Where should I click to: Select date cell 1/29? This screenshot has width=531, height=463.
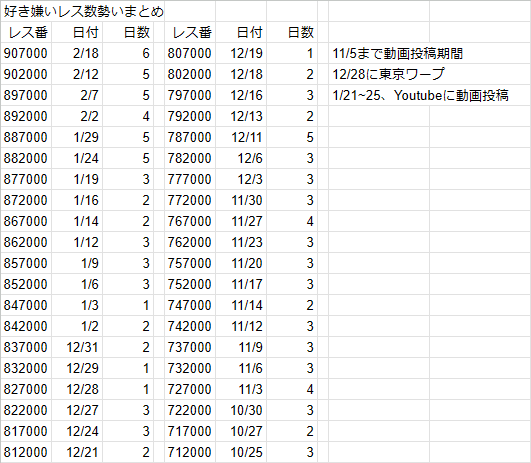pos(77,137)
